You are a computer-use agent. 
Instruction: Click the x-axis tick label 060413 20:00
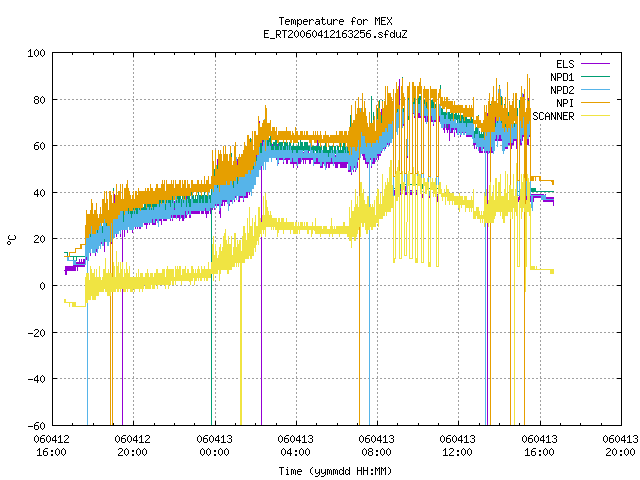coord(620,446)
